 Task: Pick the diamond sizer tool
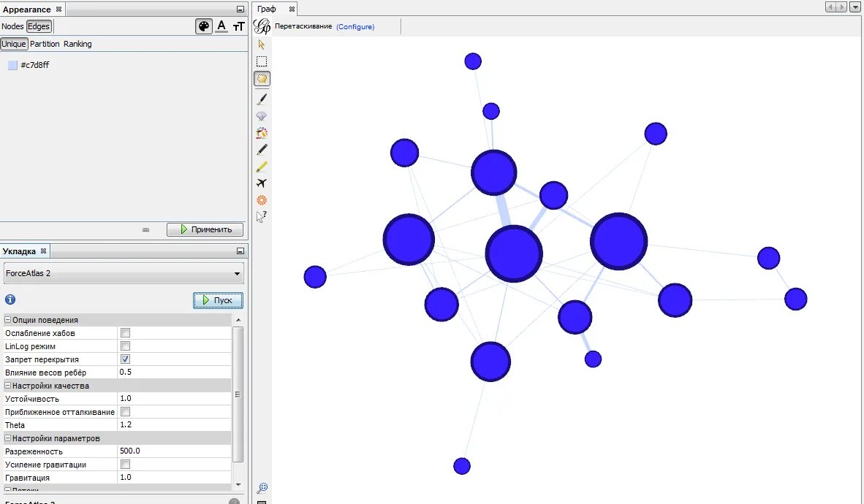[262, 116]
